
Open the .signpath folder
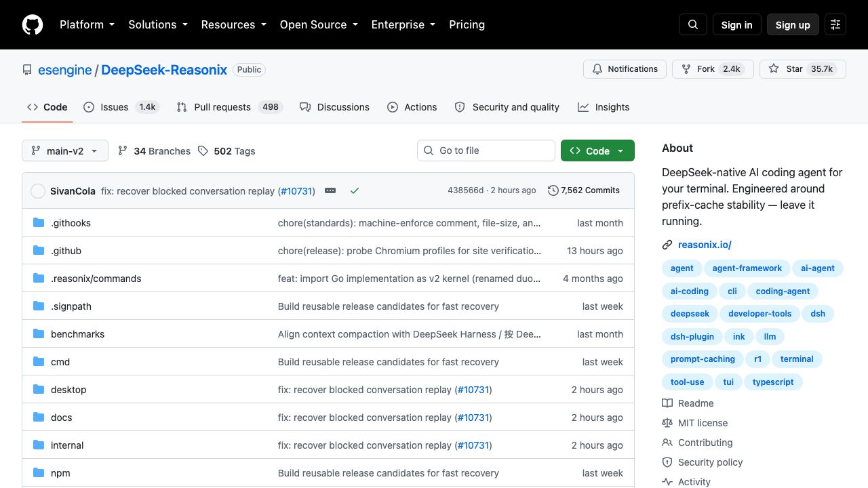click(x=71, y=306)
